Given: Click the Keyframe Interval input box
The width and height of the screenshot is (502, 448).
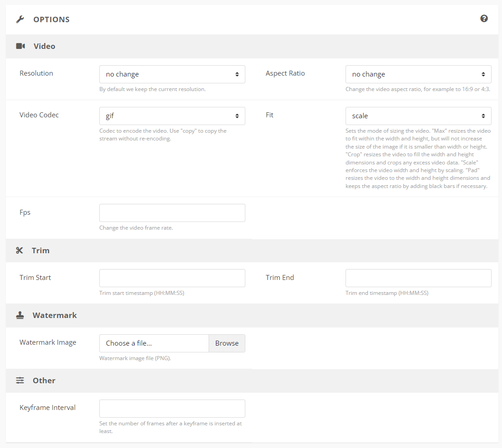Looking at the screenshot, I should pos(172,409).
